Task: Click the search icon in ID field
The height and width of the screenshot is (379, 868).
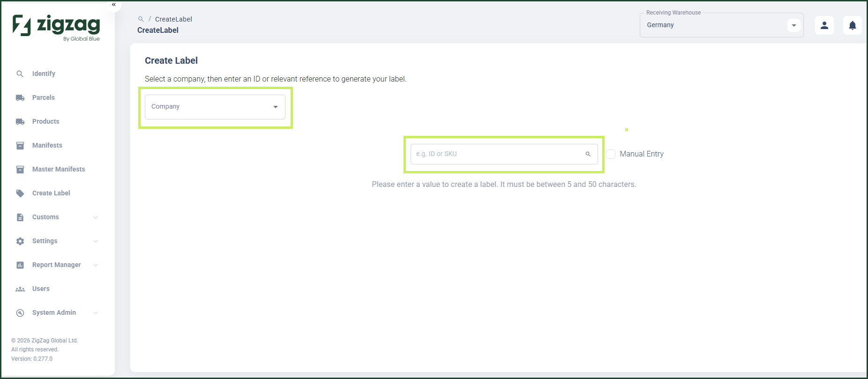Action: (588, 154)
